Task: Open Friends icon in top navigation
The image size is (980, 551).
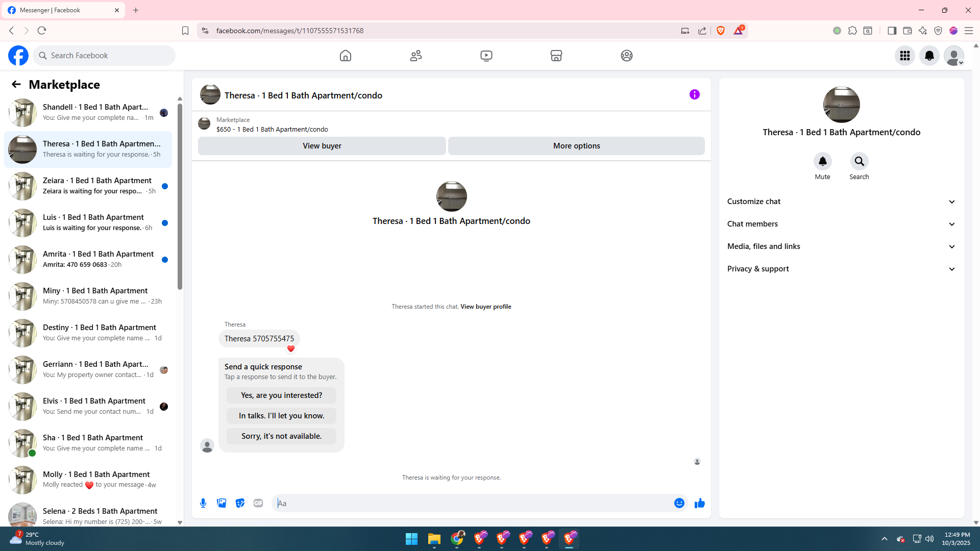Action: pyautogui.click(x=416, y=56)
